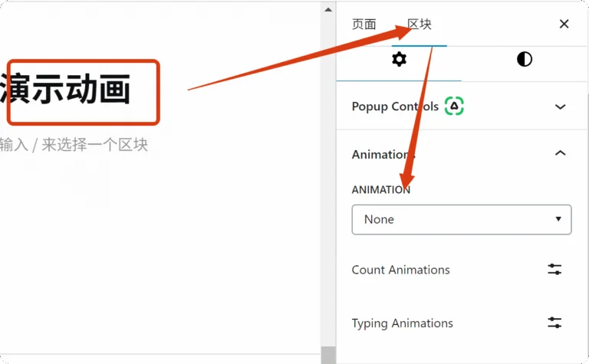Screen dimensions: 589x364
Task: Click the Popup Controls panel title
Action: click(x=395, y=107)
